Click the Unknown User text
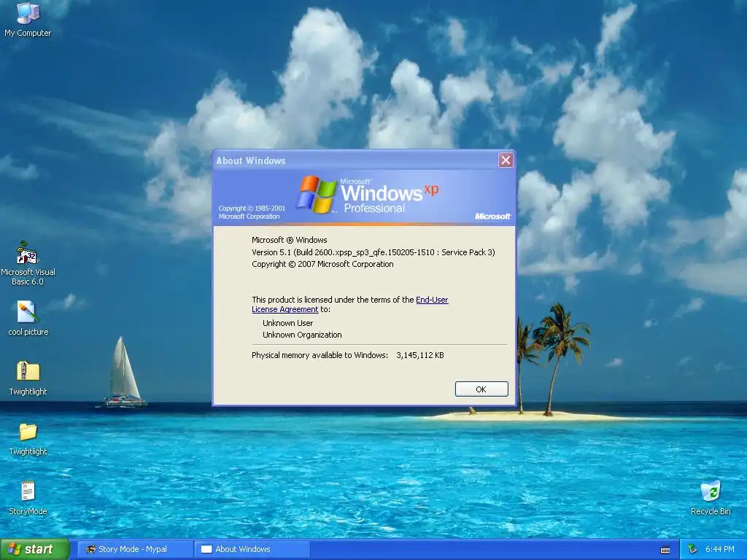Screen dimensions: 747x560 coord(287,323)
